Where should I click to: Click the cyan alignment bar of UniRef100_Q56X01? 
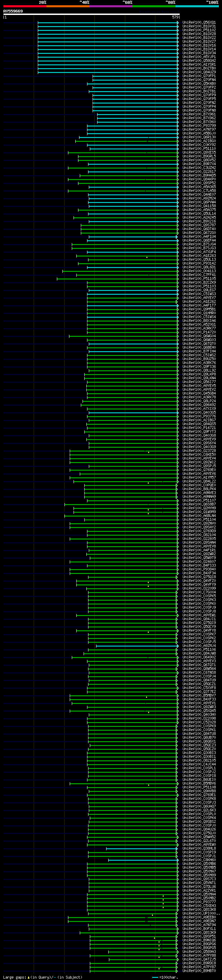click(108, 23)
